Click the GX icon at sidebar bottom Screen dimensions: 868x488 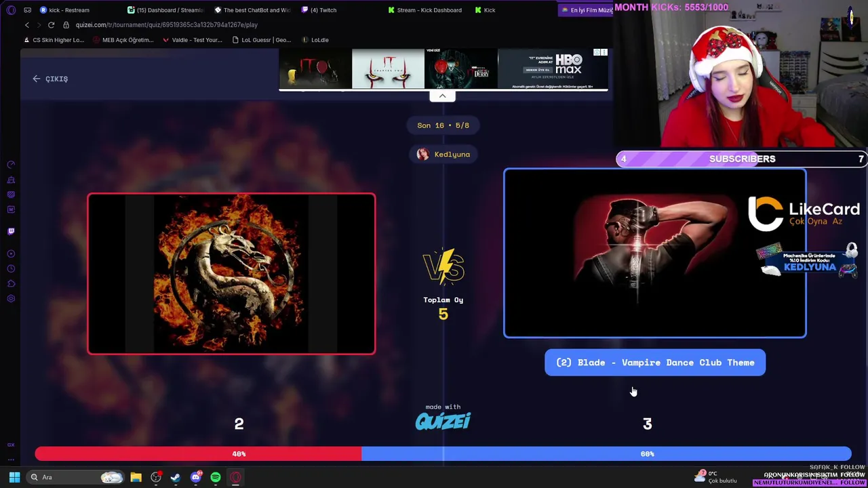coord(11,445)
